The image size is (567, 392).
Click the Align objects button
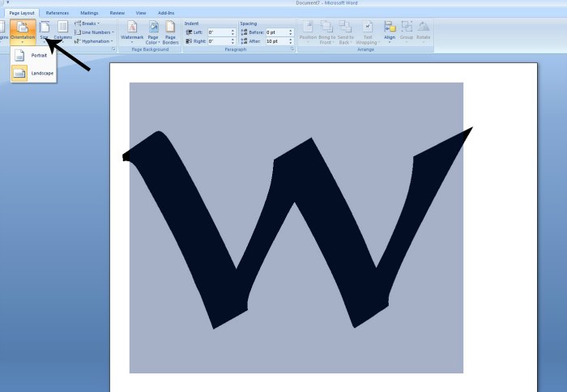point(390,32)
